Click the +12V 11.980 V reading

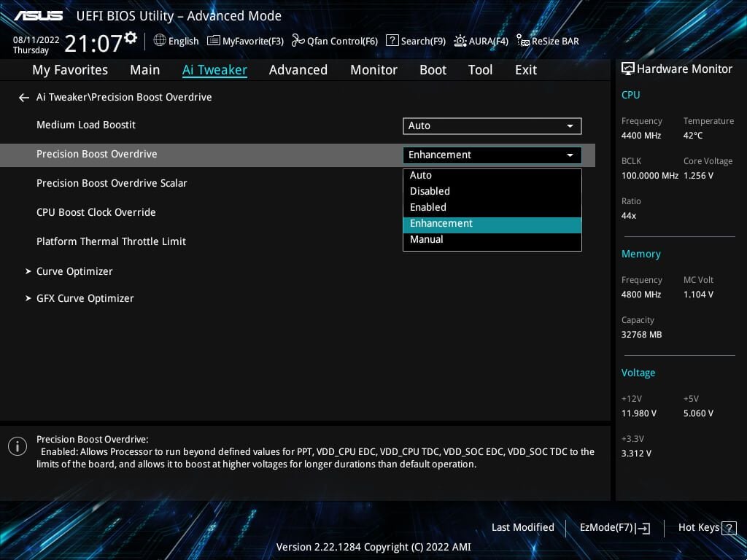[x=638, y=413]
